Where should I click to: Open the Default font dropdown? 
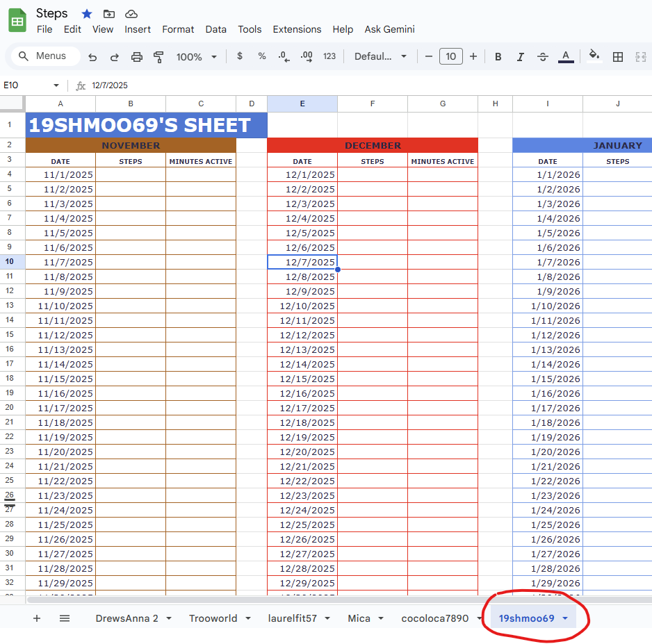[x=380, y=57]
